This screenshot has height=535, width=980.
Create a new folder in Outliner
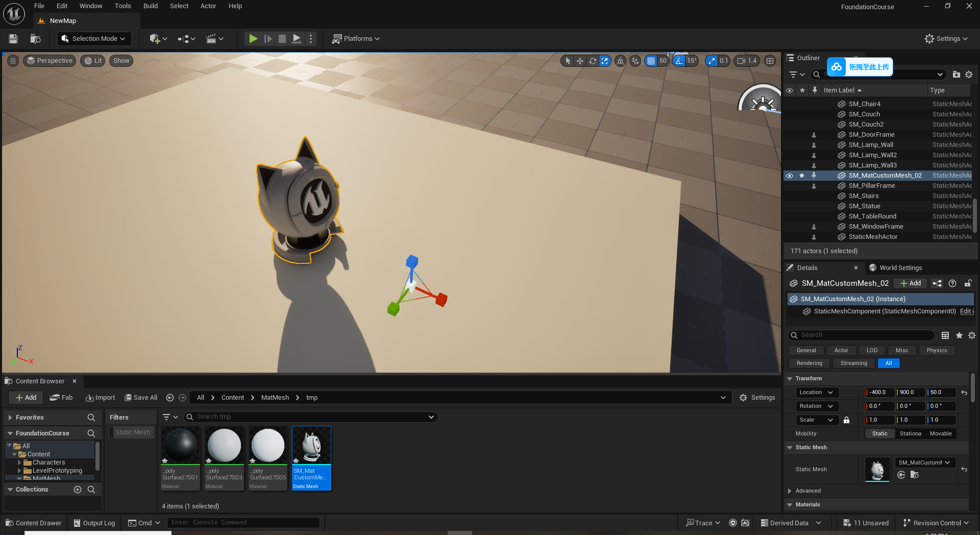[x=956, y=75]
